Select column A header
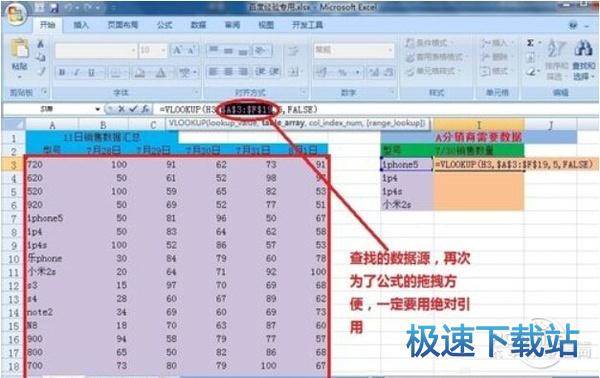 click(52, 125)
